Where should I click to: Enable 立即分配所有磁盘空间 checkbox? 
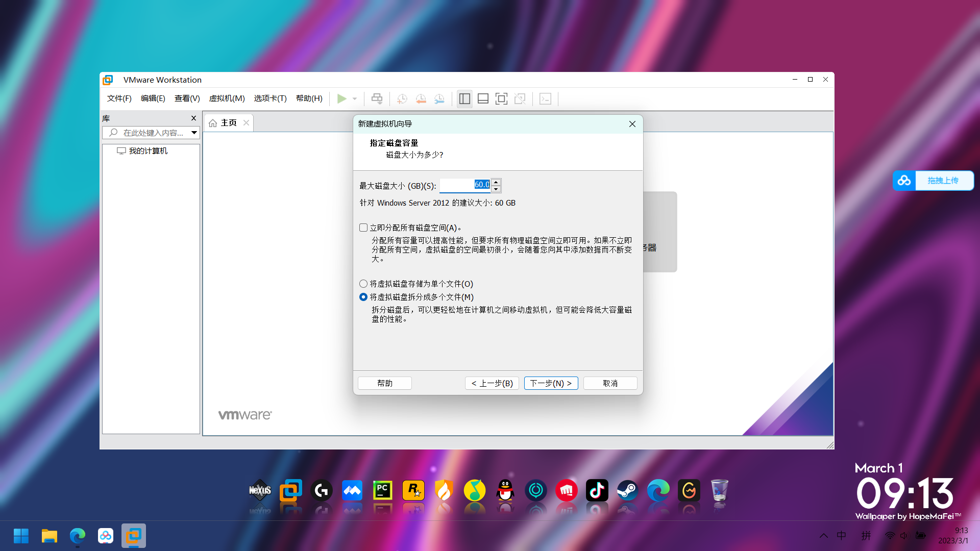tap(363, 228)
